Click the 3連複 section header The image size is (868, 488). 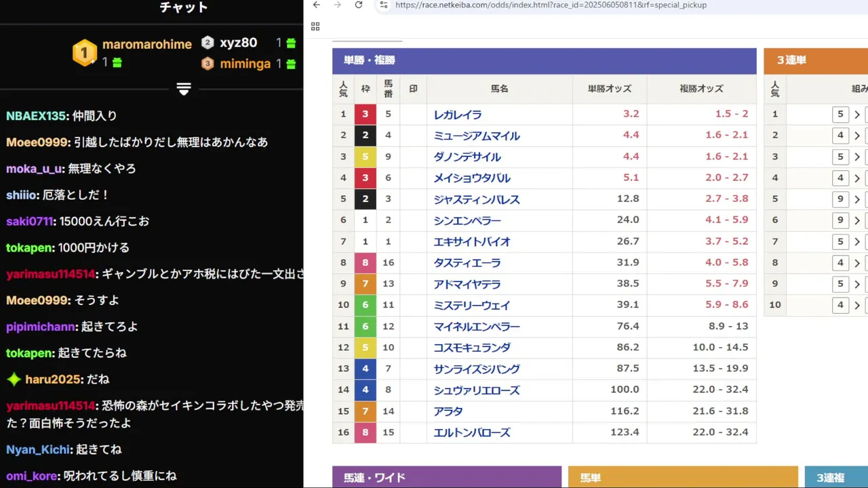pyautogui.click(x=836, y=477)
